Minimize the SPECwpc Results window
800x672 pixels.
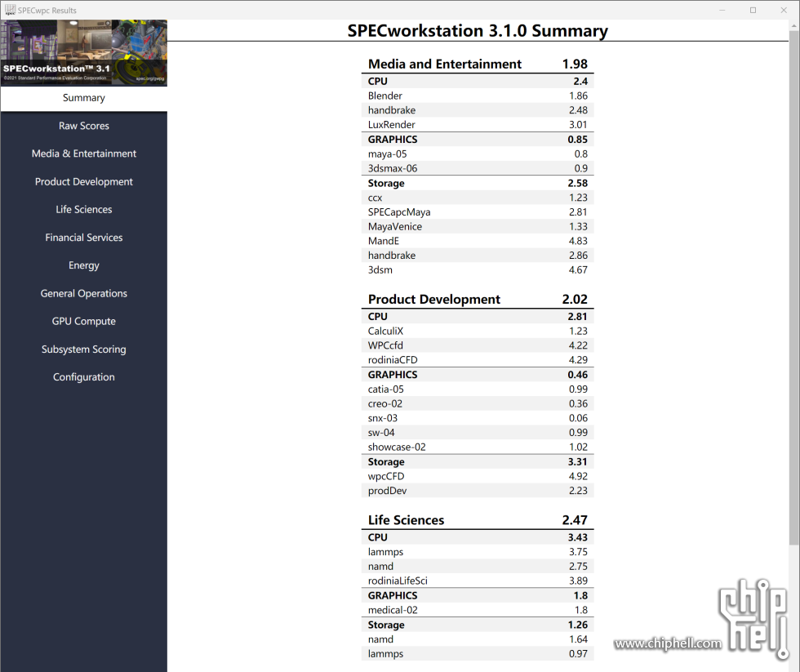click(x=722, y=10)
